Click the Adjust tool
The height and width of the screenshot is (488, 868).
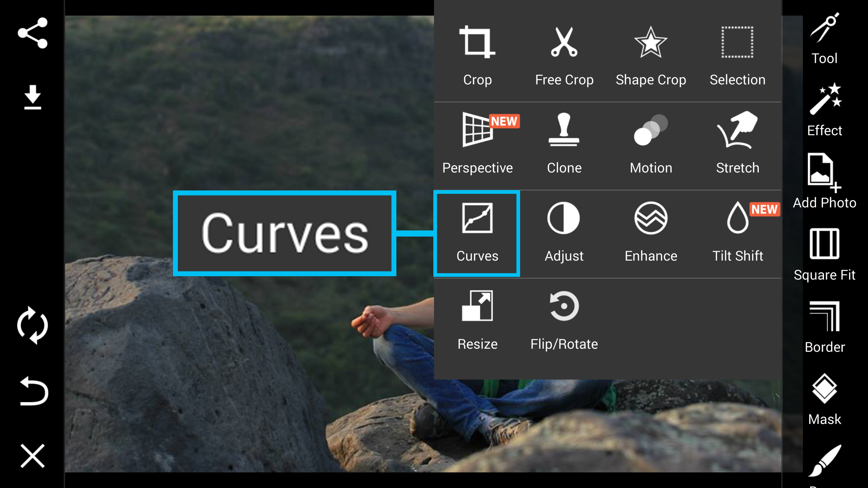(564, 232)
